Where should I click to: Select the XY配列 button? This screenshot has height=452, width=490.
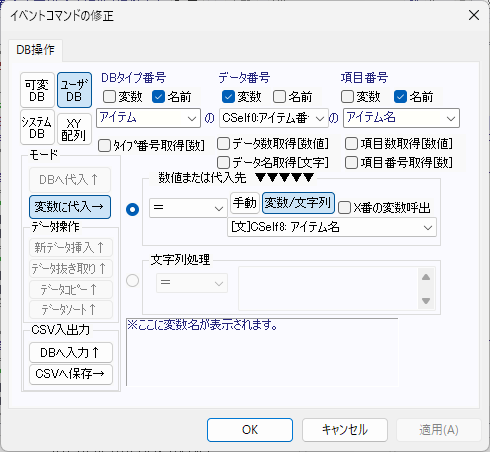74,129
